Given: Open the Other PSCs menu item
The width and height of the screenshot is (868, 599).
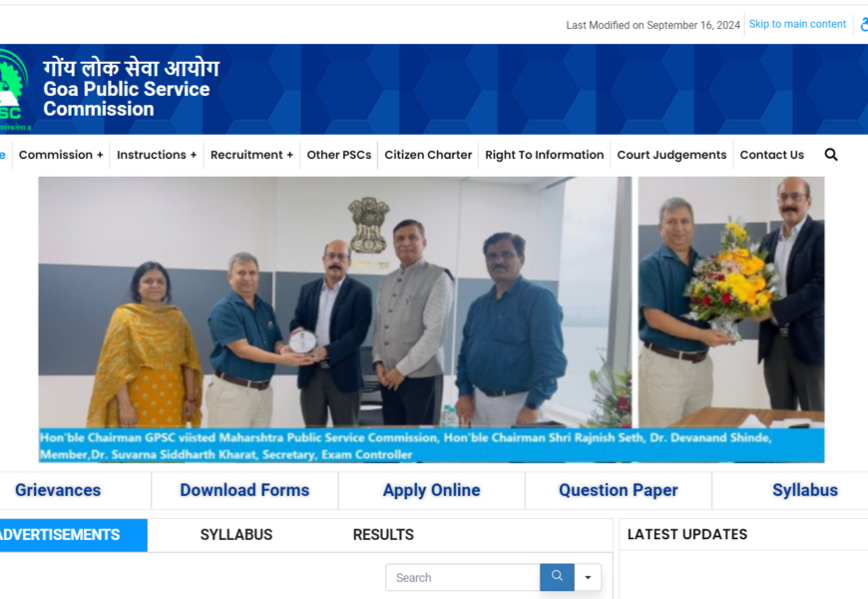Looking at the screenshot, I should pos(339,155).
